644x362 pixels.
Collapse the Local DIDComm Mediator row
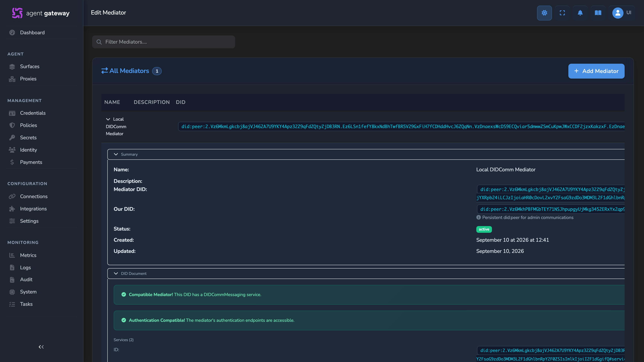click(x=108, y=119)
